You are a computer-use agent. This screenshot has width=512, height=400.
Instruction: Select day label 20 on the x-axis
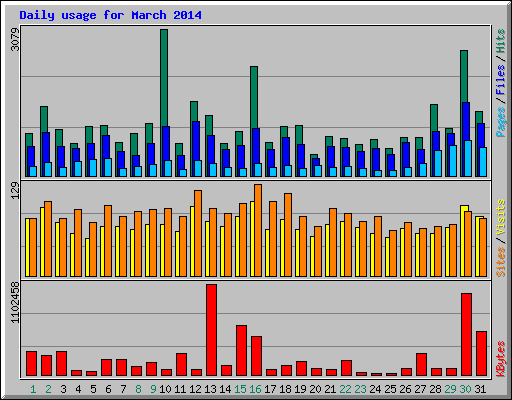315,389
